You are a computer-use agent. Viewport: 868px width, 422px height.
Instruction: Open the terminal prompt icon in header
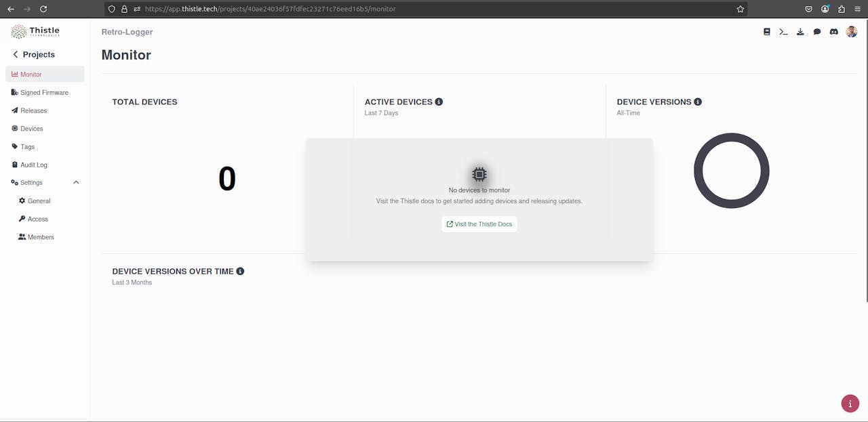pos(783,32)
